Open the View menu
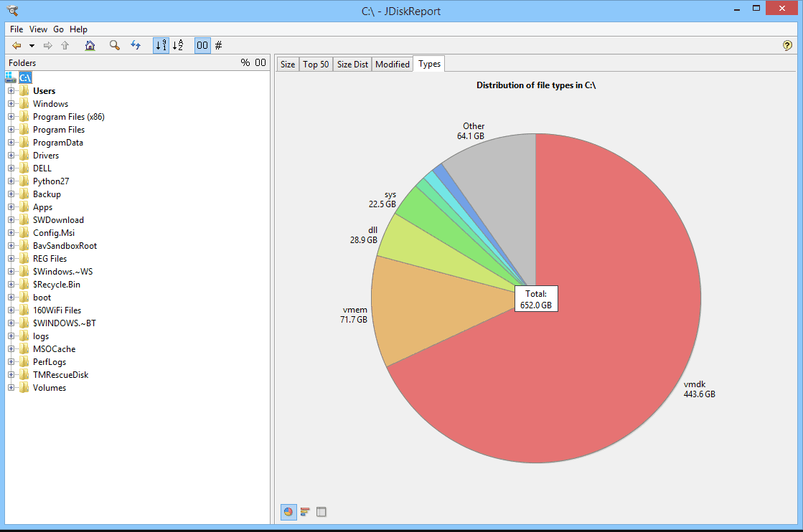Image resolution: width=803 pixels, height=532 pixels. click(x=39, y=29)
